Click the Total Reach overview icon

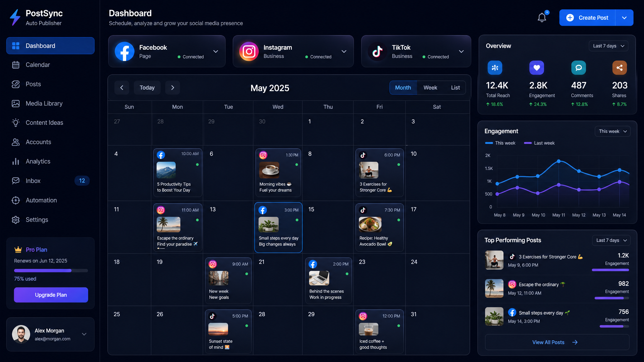[x=495, y=68]
